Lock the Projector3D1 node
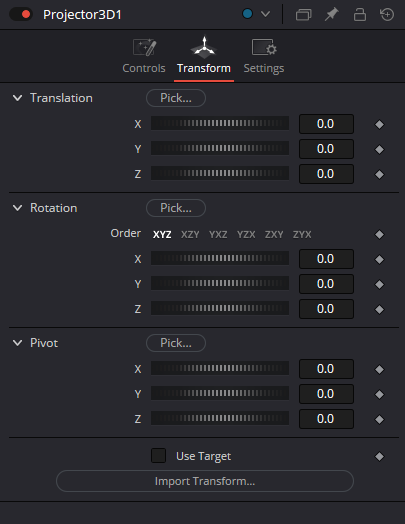Screen dimensions: 405x524 (360, 14)
